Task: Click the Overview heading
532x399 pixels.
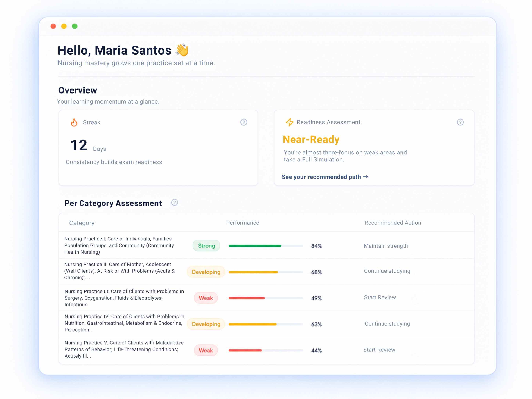Action: 78,90
